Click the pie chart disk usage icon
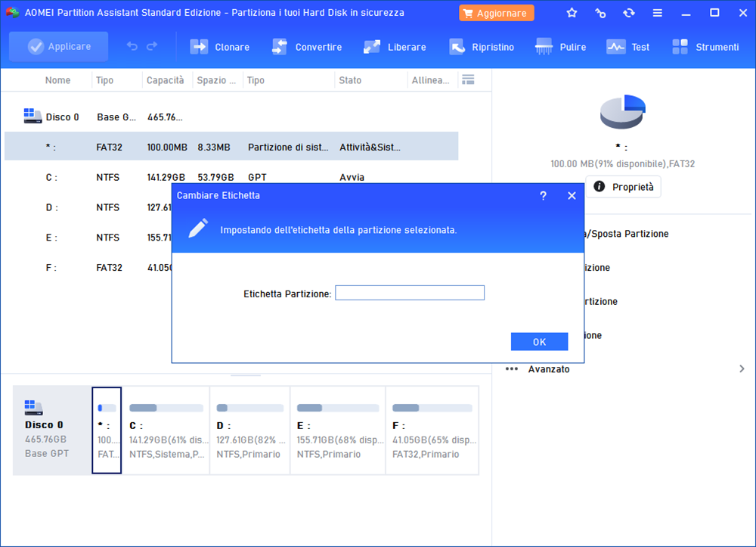Screen dimensions: 756x547 [622, 111]
